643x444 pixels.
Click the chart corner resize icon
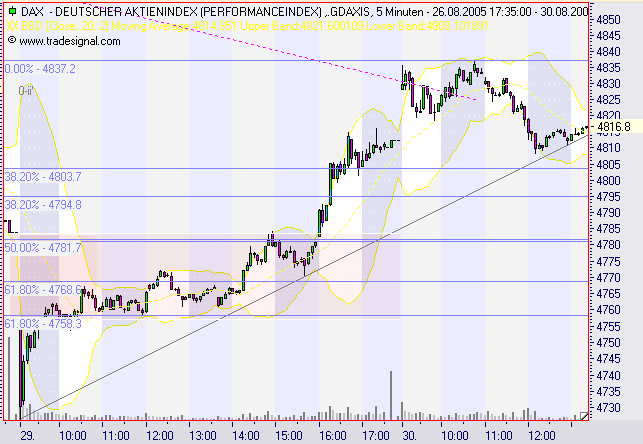point(584,416)
